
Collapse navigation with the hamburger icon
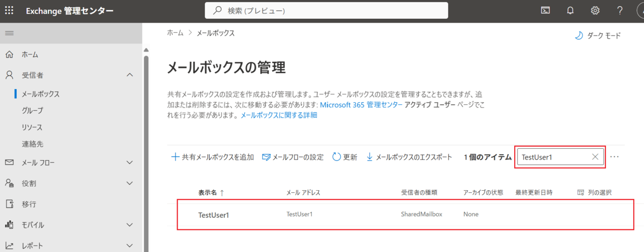click(9, 34)
